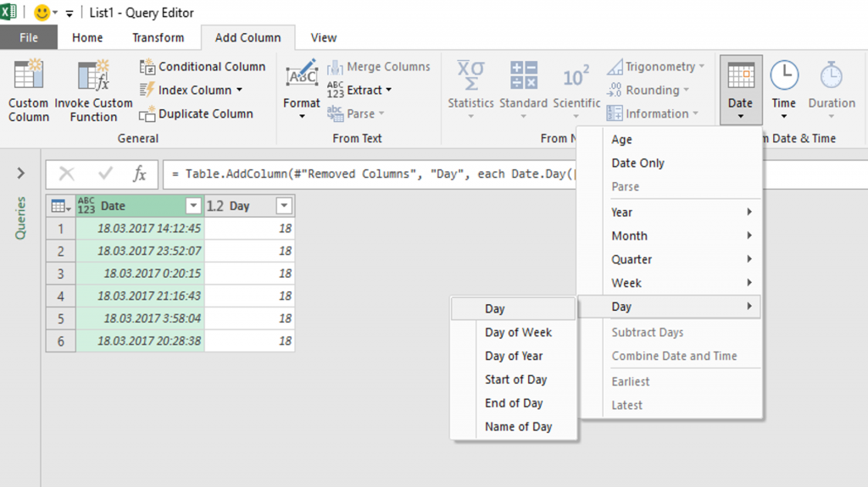Click Invoke Custom Function icon
This screenshot has height=487, width=868.
(93, 75)
